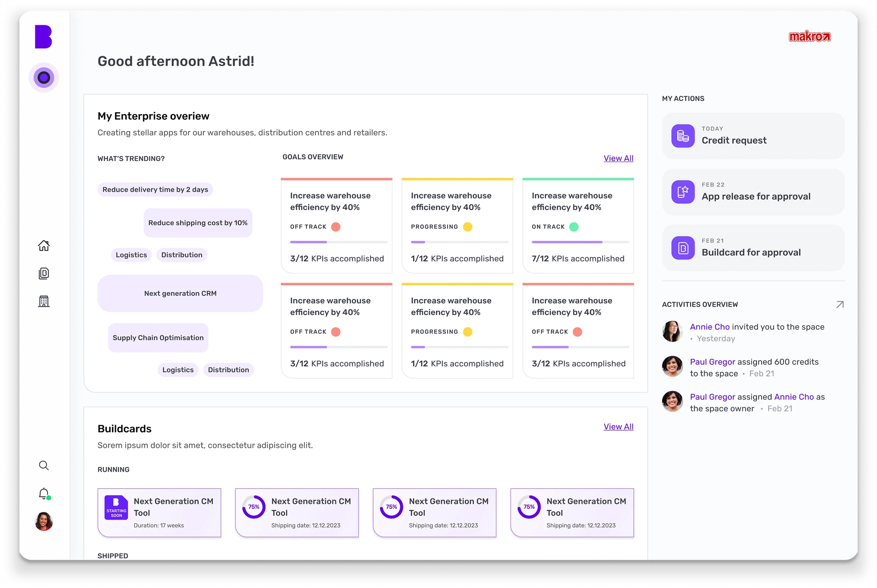Click the makro logo in the top right
877x588 pixels.
[x=809, y=37]
